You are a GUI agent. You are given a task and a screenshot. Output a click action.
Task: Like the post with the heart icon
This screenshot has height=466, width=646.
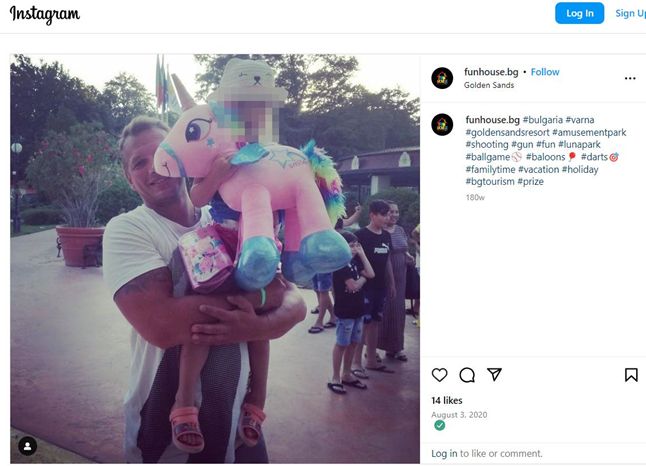pos(439,375)
